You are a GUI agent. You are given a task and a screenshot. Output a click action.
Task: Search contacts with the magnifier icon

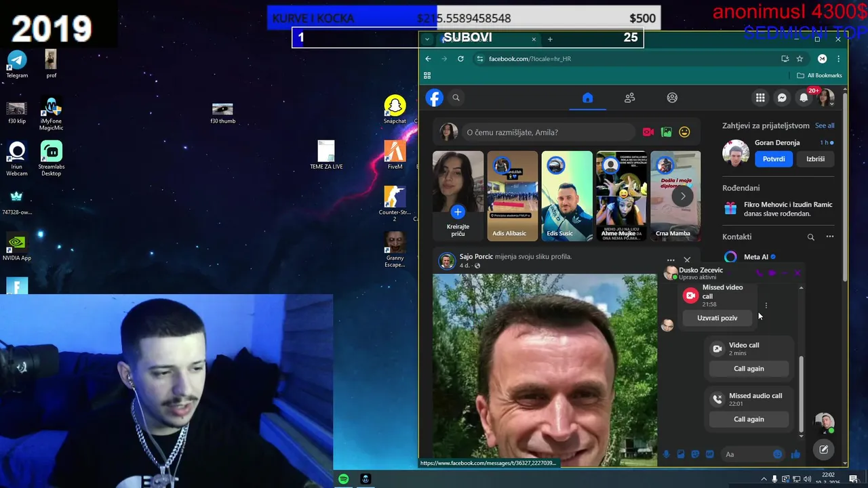click(810, 237)
